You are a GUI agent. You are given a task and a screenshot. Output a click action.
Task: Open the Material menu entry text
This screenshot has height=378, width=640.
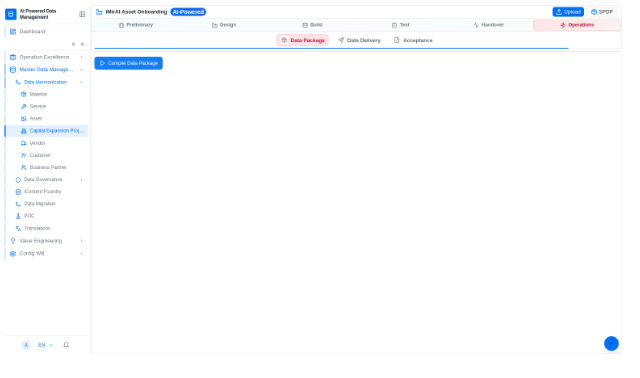point(38,94)
